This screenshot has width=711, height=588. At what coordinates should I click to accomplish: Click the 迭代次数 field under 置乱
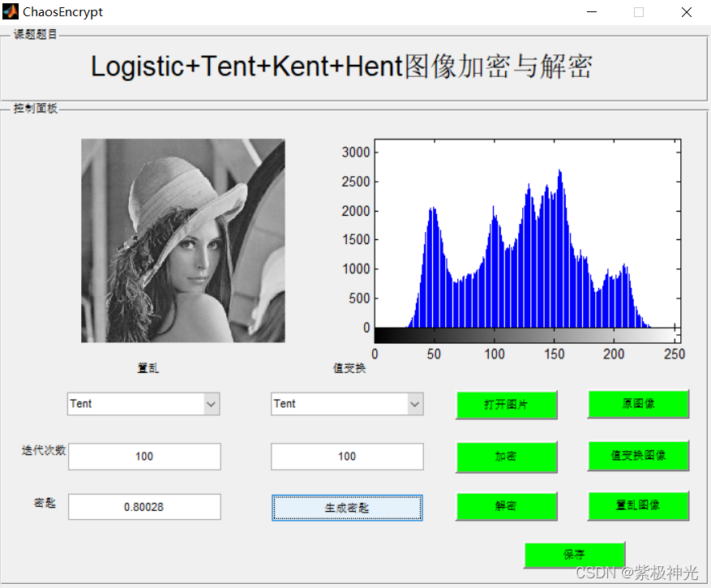coord(144,457)
